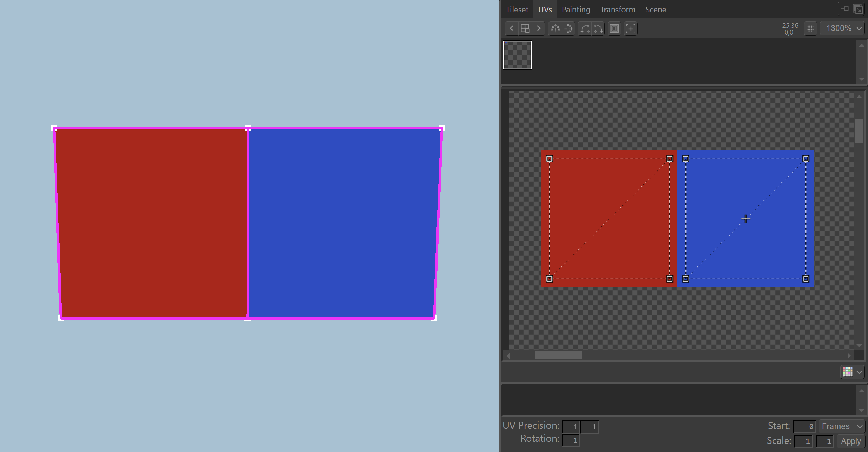Click the Rotation value field

tap(571, 440)
